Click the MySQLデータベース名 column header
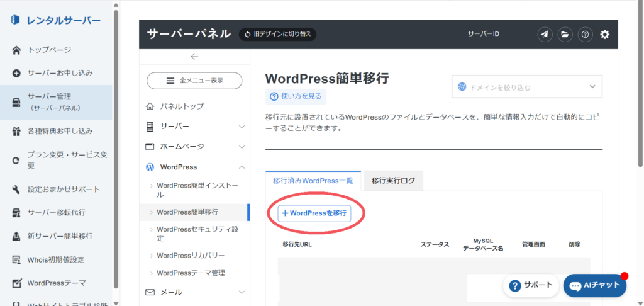Viewport: 644px width, 306px height. click(483, 244)
